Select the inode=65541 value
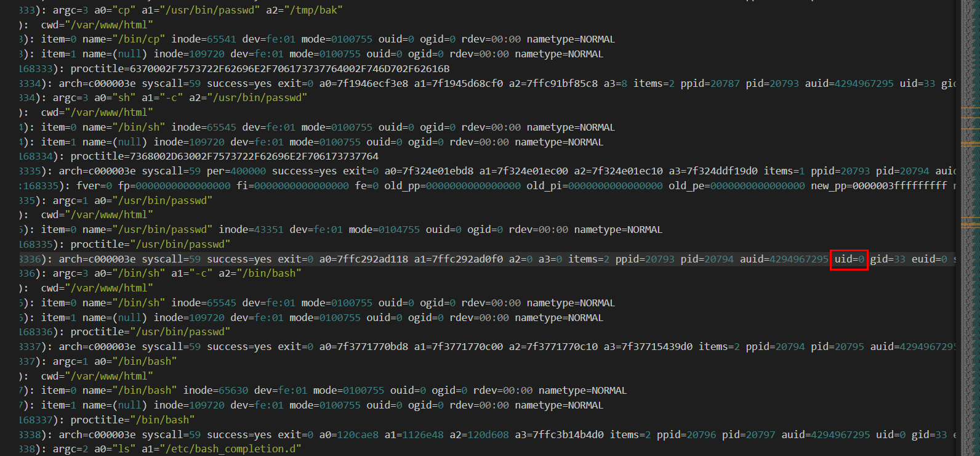The image size is (980, 456). 204,39
